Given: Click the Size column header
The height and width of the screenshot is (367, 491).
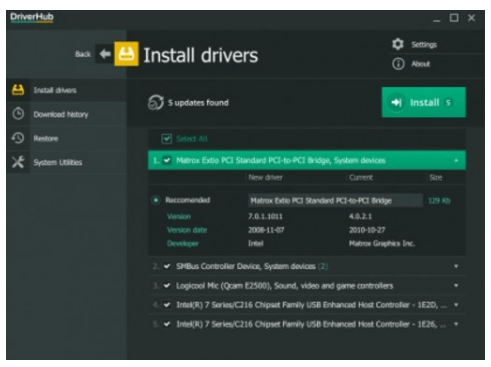Looking at the screenshot, I should pyautogui.click(x=436, y=177).
